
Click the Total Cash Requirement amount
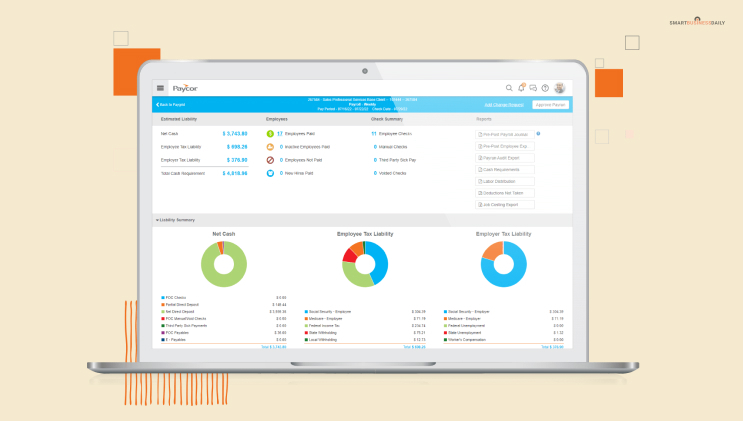[x=235, y=174]
